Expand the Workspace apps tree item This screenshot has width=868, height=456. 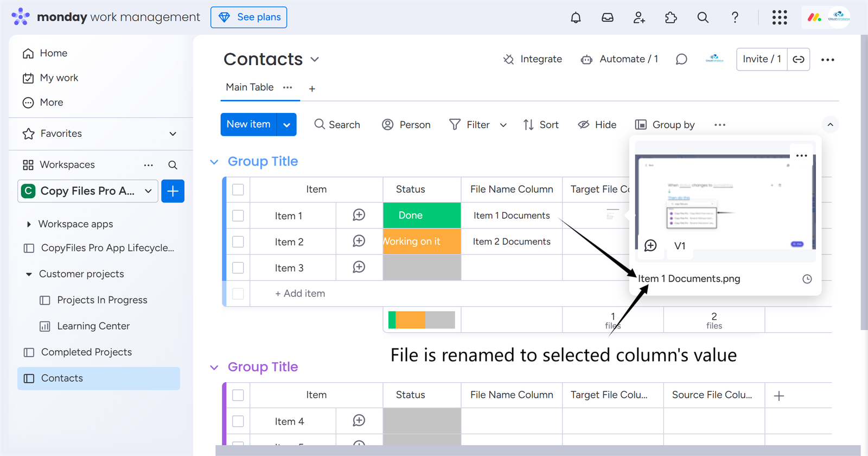(x=29, y=224)
